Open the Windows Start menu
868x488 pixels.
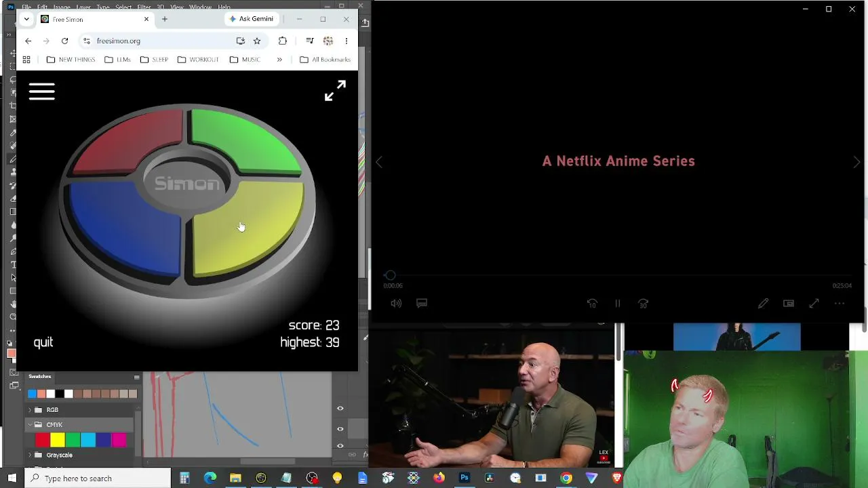(x=12, y=478)
